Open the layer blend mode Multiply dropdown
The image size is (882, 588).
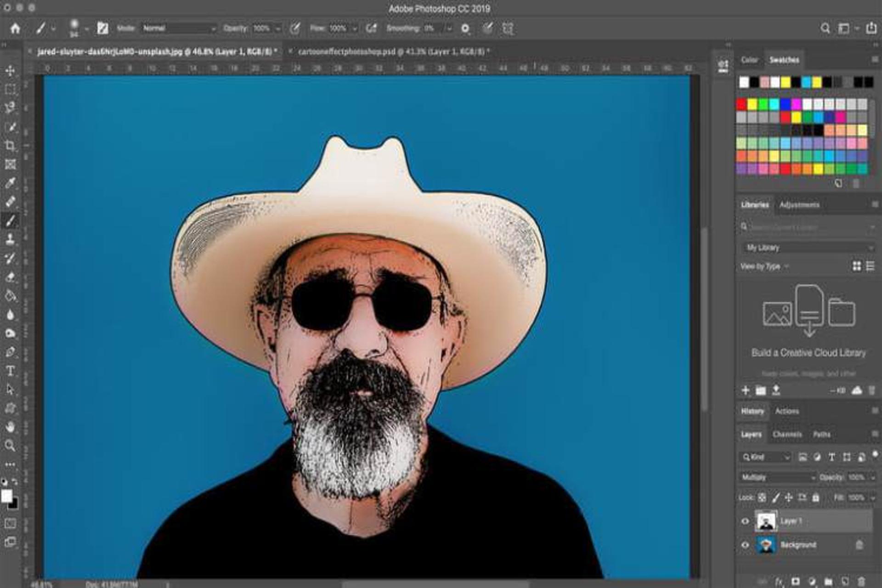tap(777, 478)
